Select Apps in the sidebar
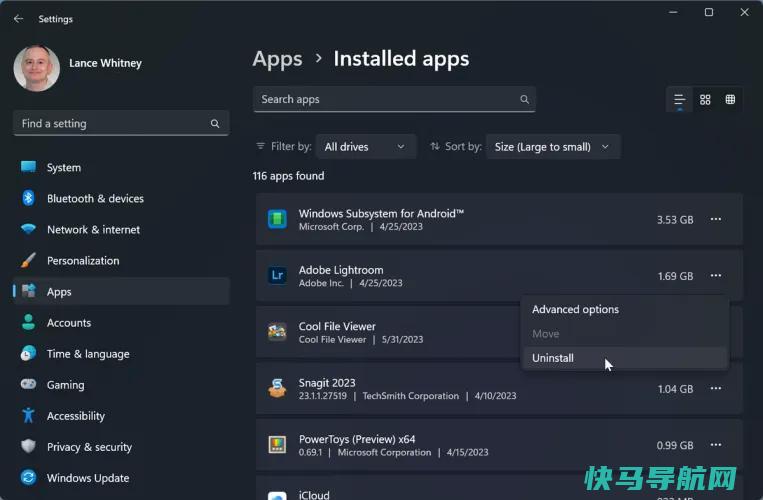The width and height of the screenshot is (763, 500). (x=121, y=291)
